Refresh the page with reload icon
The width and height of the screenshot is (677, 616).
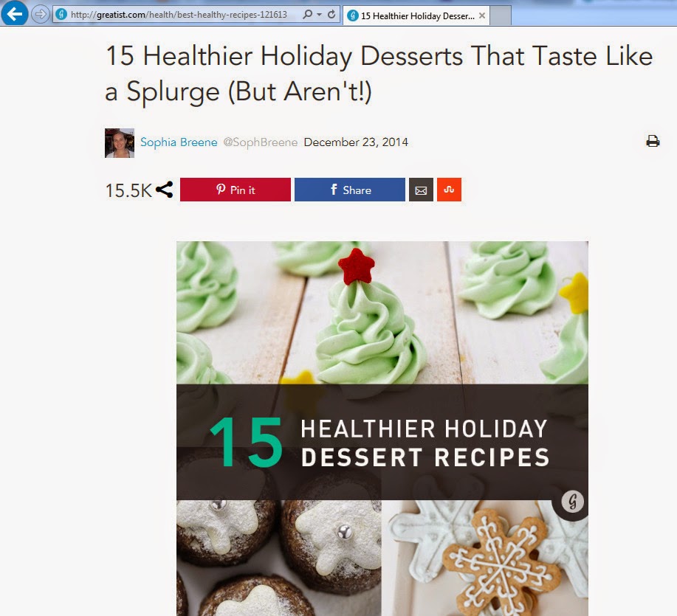[331, 14]
